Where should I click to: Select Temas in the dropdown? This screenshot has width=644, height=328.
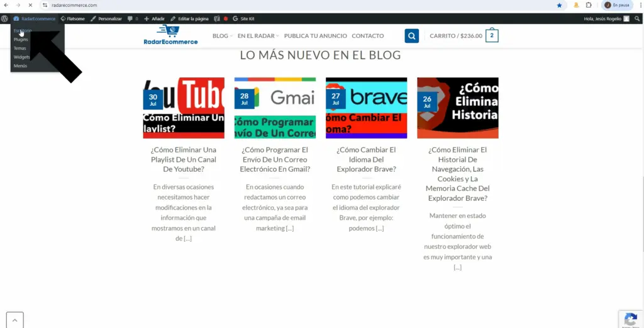(19, 48)
